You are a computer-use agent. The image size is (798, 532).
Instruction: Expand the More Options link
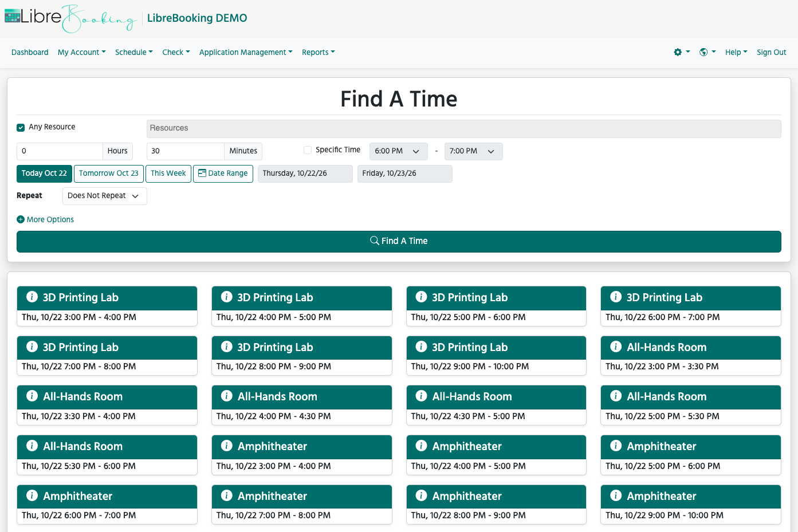(45, 219)
